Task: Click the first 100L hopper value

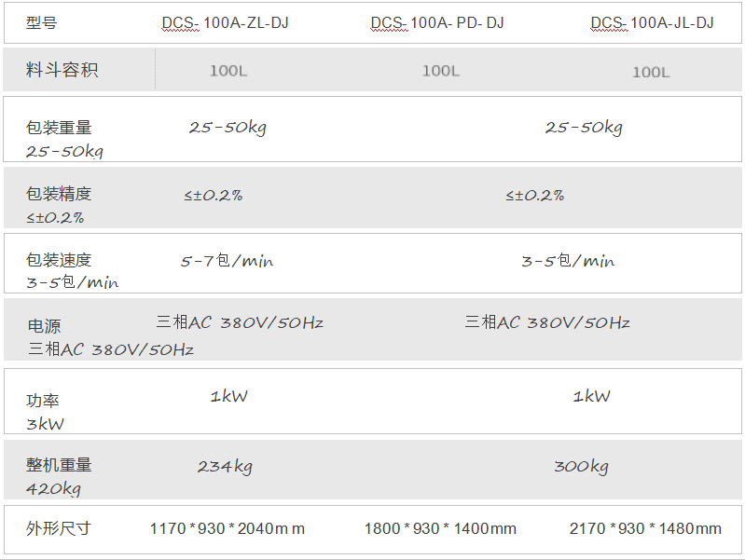Action: (x=228, y=71)
